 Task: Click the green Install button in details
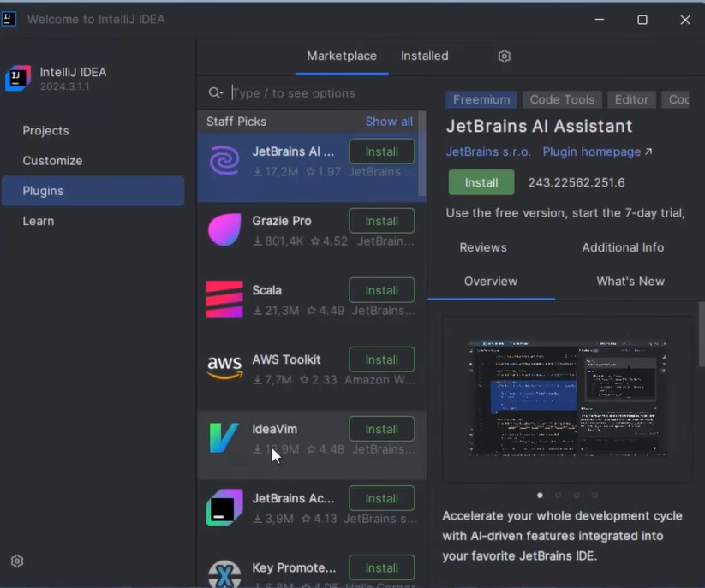point(481,182)
